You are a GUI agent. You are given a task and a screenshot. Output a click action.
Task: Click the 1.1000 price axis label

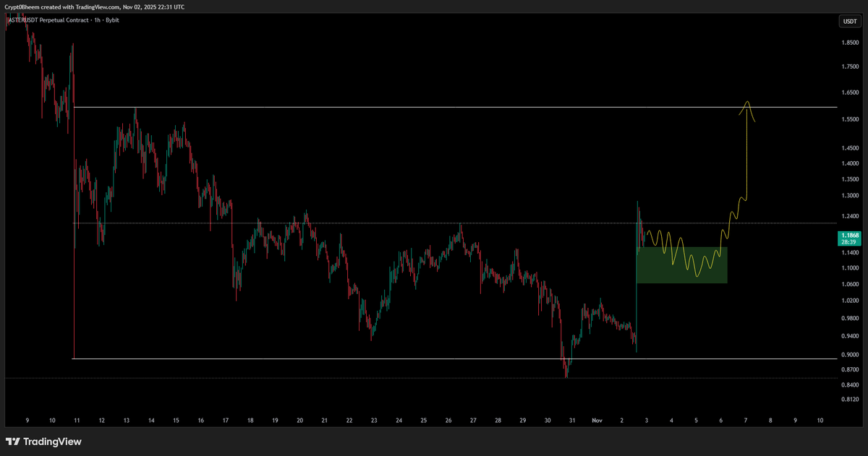click(x=850, y=268)
